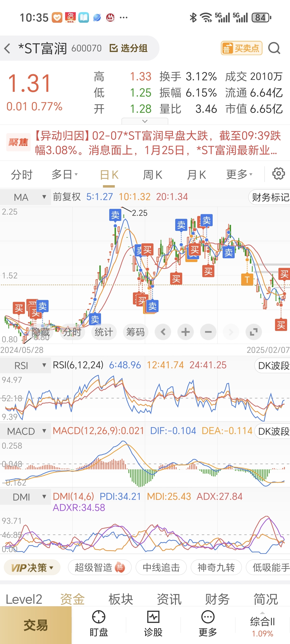Open 诊股 stock diagnosis icon
Screen dimensions: 290x644
(153, 624)
